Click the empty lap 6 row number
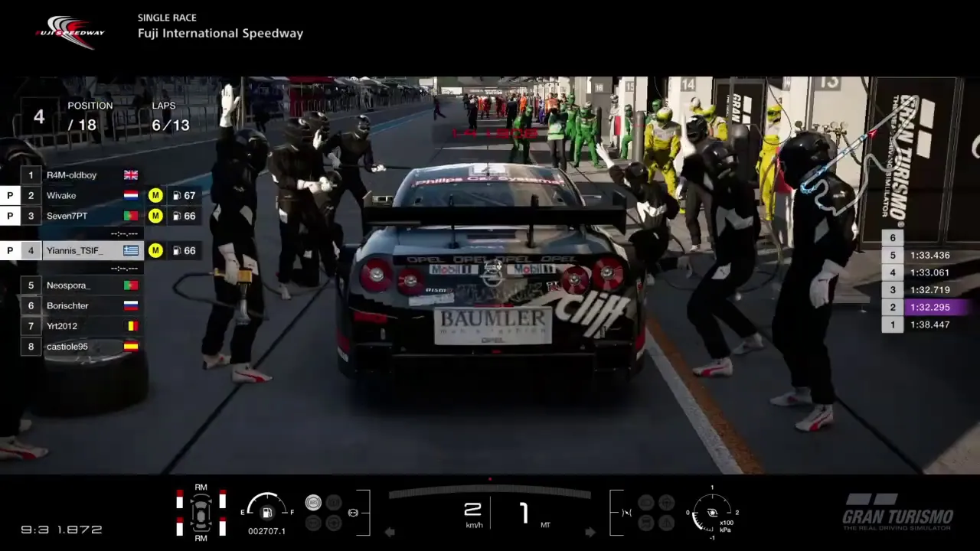 click(x=893, y=238)
